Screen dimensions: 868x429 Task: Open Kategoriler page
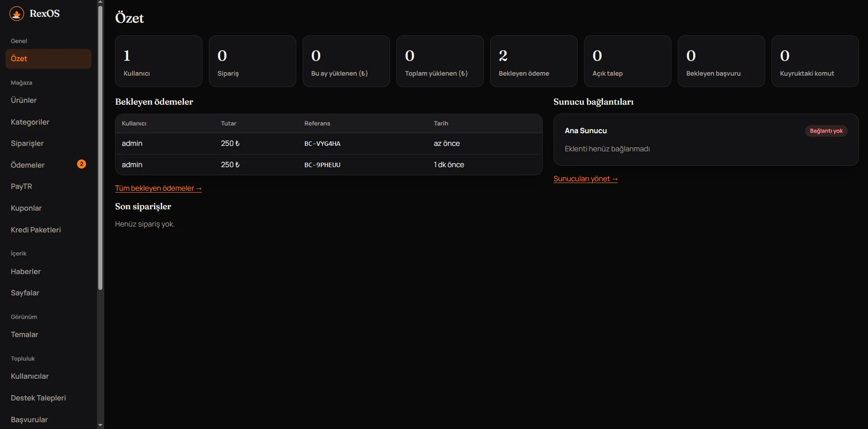[x=48, y=122]
